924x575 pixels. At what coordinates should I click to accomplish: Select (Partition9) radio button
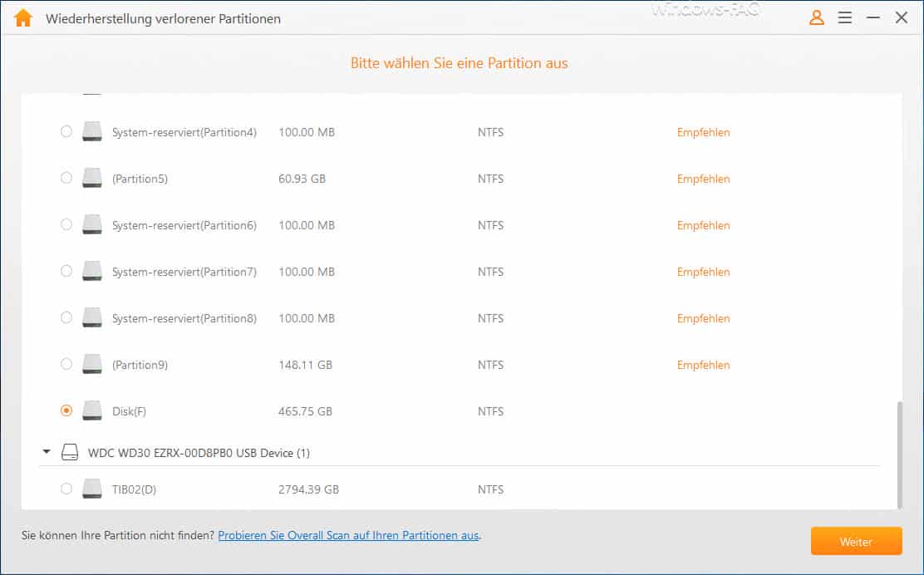pos(66,364)
